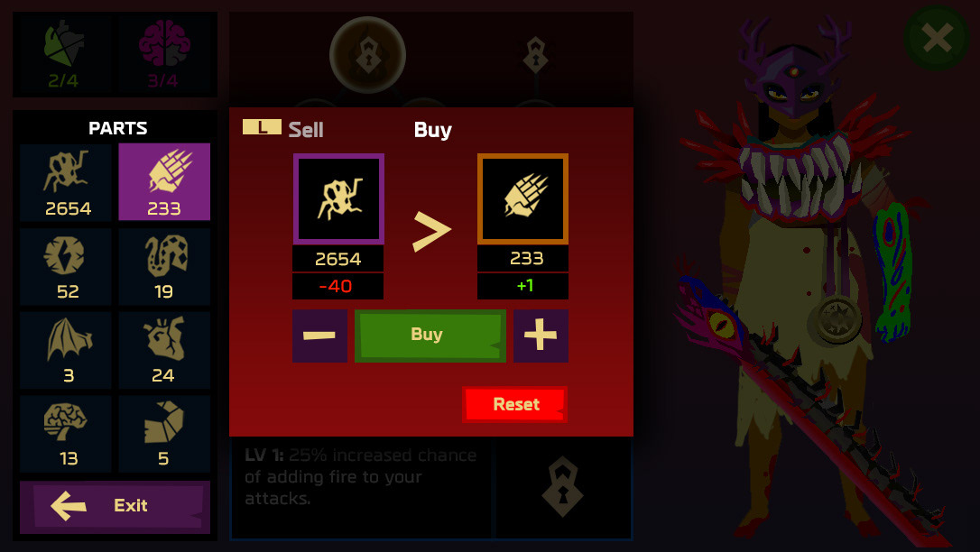Switch to the Sell tab
980x552 pixels.
coord(305,130)
